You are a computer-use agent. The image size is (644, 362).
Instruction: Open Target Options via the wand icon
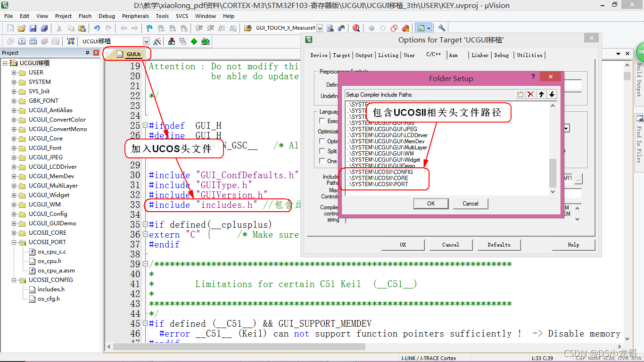[157, 41]
